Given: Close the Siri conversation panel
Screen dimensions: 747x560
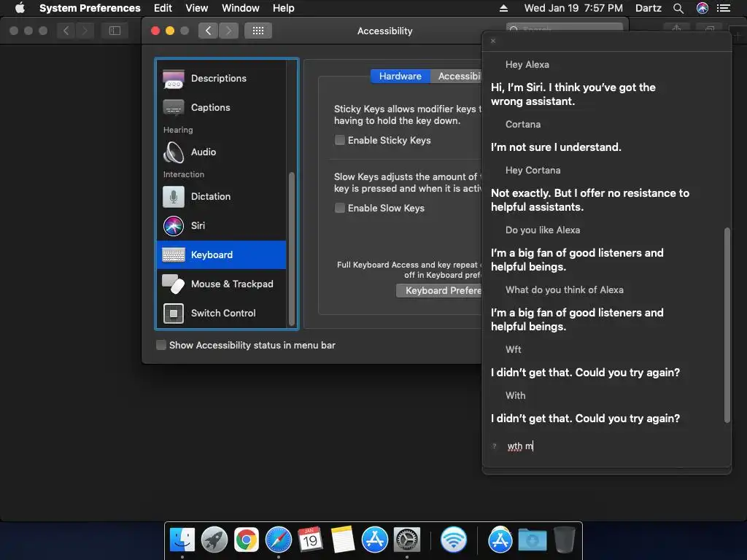Looking at the screenshot, I should tap(493, 41).
